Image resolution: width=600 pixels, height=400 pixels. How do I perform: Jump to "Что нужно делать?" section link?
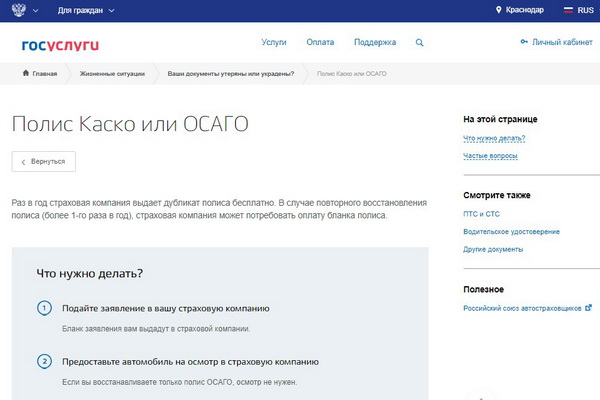point(494,138)
